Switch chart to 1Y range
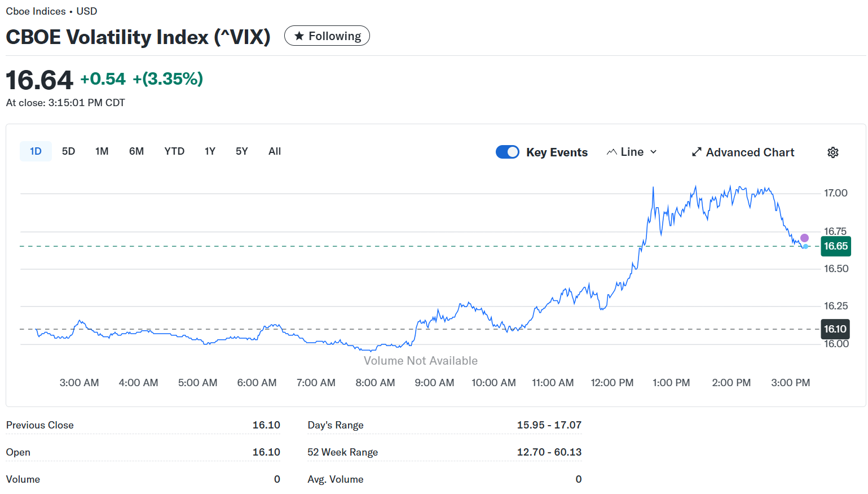Screen dimensions: 868x494 click(210, 151)
